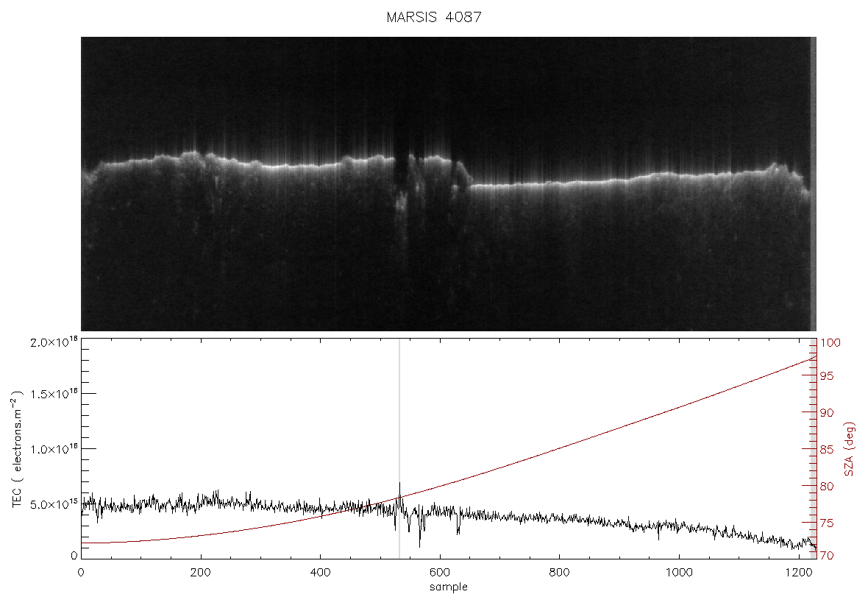Click the SZA tick label 70
Screen dimensions: 868x611
point(827,555)
